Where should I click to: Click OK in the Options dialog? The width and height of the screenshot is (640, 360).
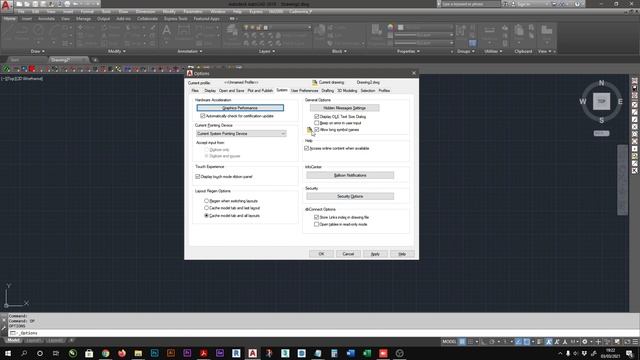point(321,254)
